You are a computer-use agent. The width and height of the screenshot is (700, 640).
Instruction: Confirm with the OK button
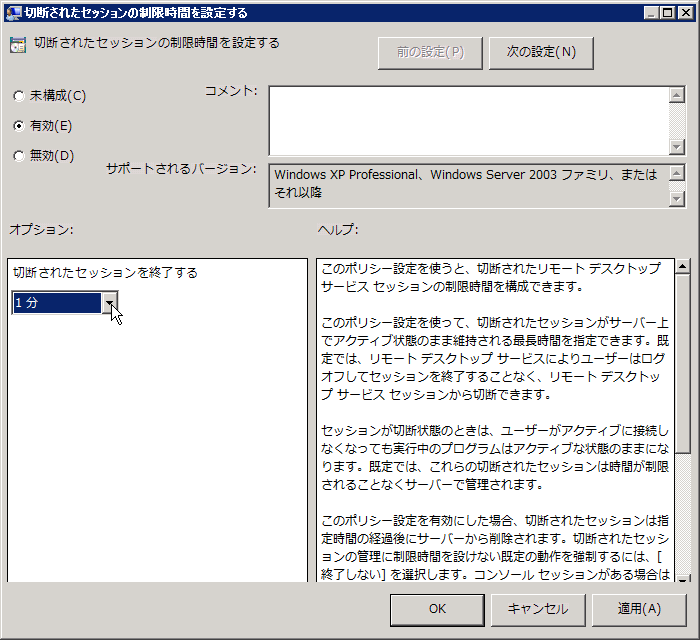[437, 608]
